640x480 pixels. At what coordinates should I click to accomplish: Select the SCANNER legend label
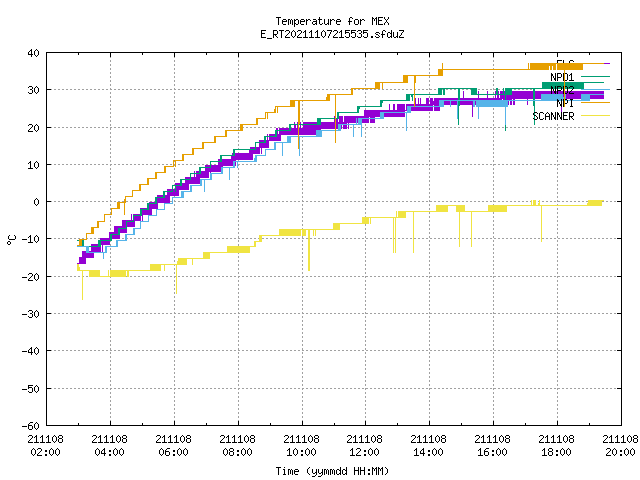coord(553,116)
